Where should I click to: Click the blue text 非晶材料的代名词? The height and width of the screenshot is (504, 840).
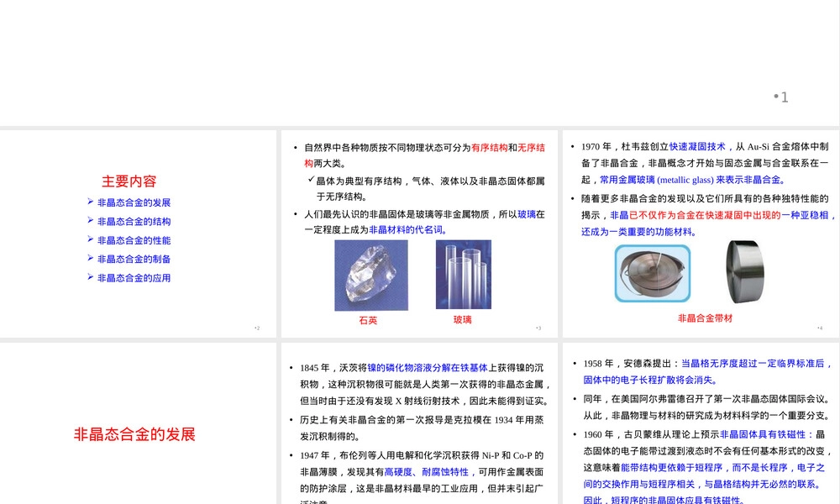tap(405, 230)
